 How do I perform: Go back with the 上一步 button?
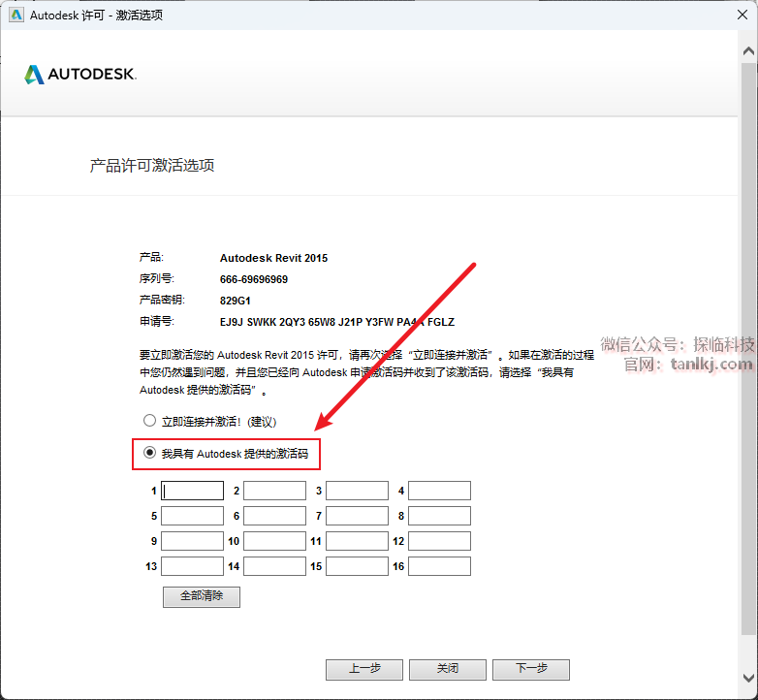click(x=364, y=670)
